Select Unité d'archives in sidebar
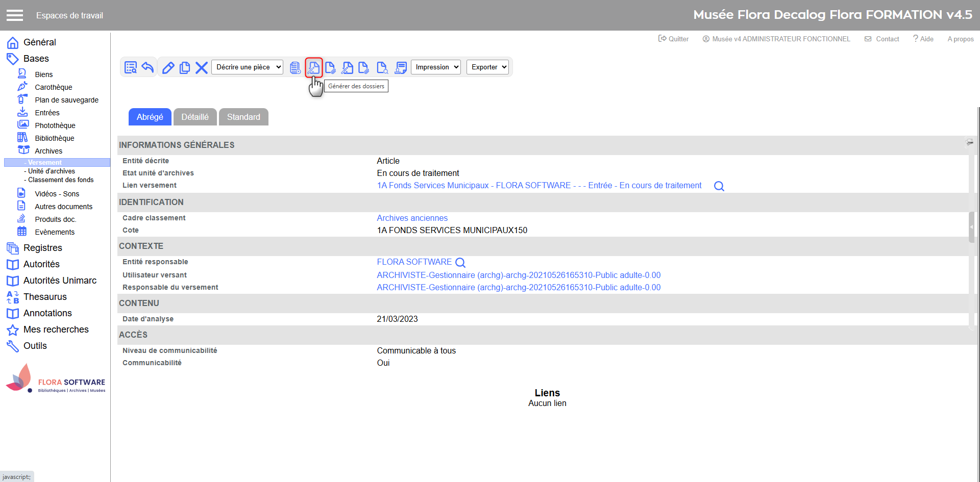 (52, 171)
